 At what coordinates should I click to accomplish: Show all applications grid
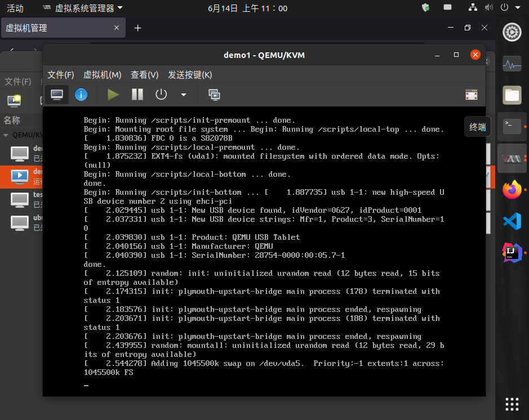click(512, 404)
